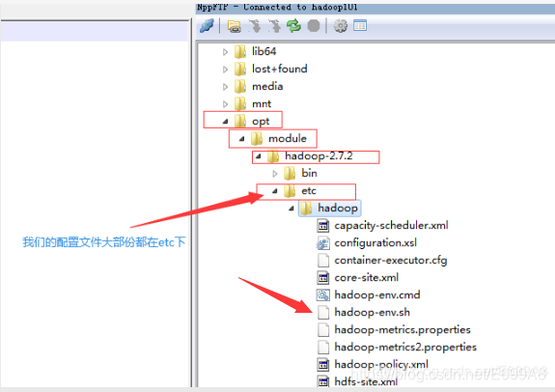This screenshot has width=555, height=392.
Task: Toggle the messages window icon
Action: (360, 26)
